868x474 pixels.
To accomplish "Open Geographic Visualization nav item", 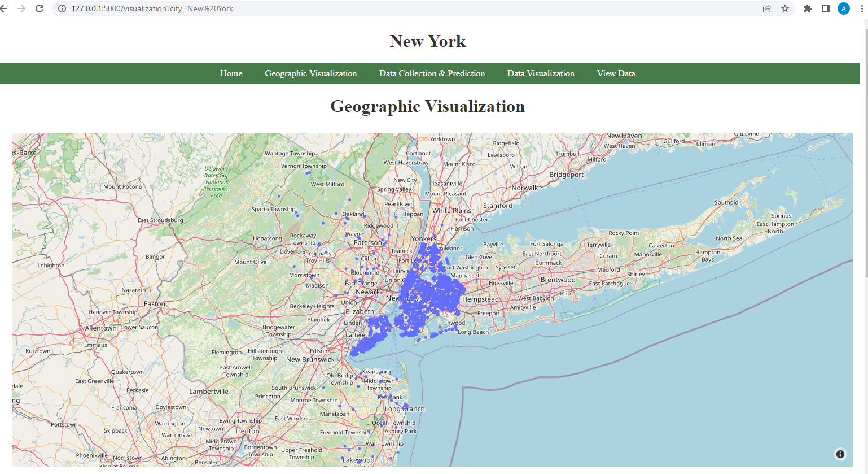I will tap(311, 73).
